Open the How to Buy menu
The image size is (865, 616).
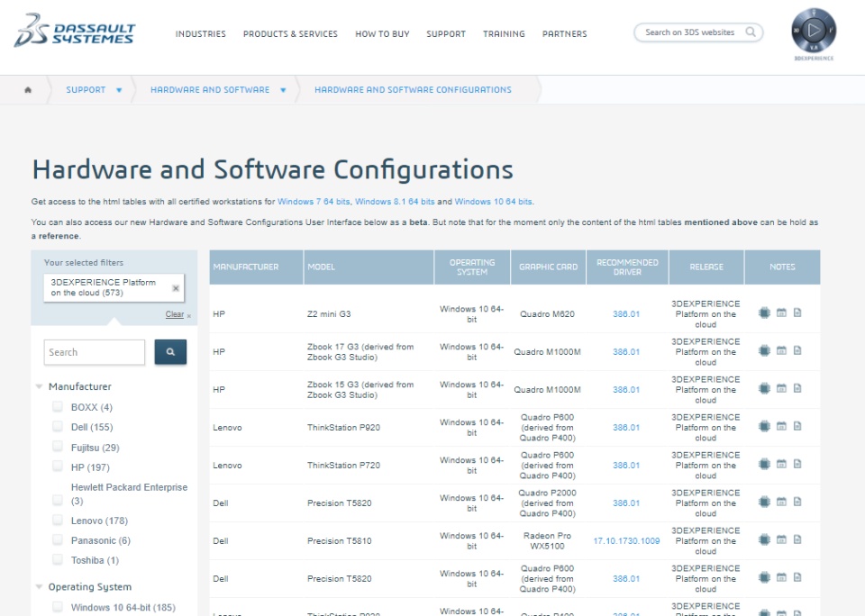[x=382, y=33]
